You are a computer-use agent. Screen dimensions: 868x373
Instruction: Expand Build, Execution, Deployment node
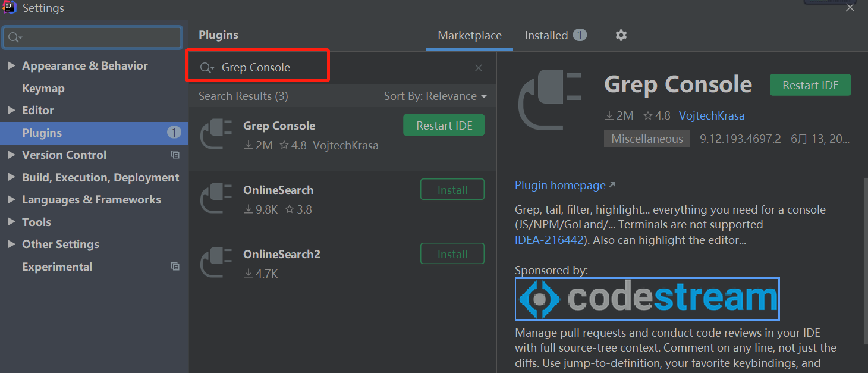[11, 177]
